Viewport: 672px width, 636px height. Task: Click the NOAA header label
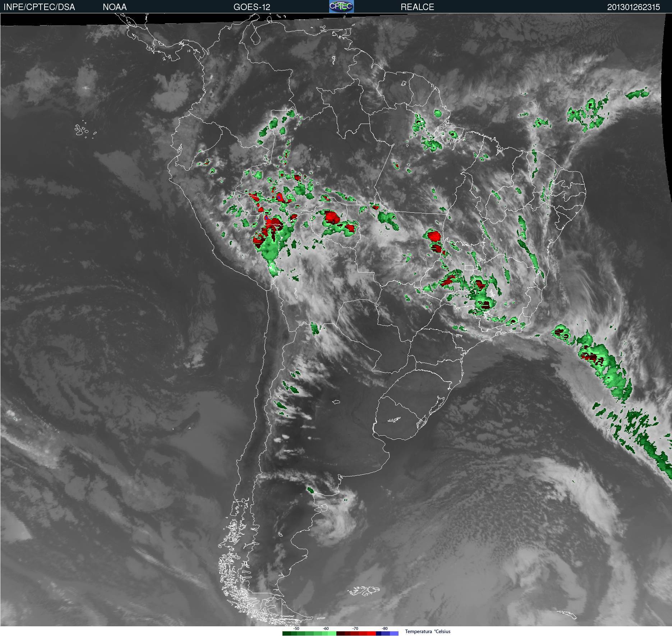point(115,7)
